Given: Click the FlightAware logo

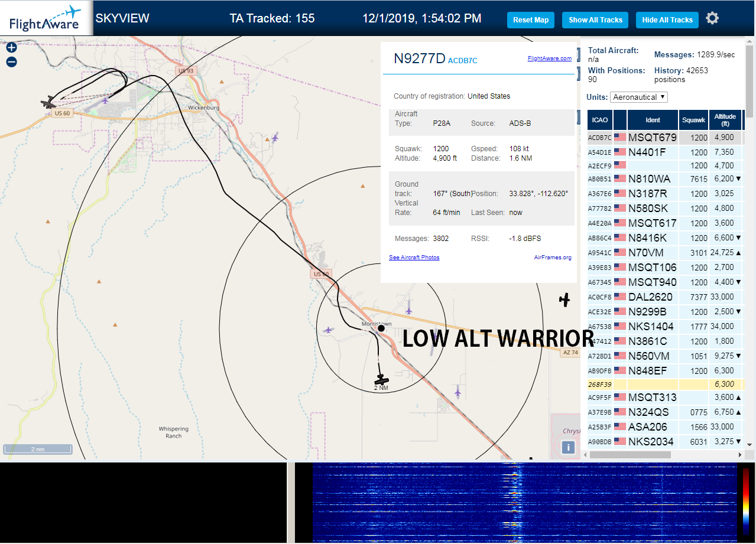Looking at the screenshot, I should pyautogui.click(x=46, y=18).
